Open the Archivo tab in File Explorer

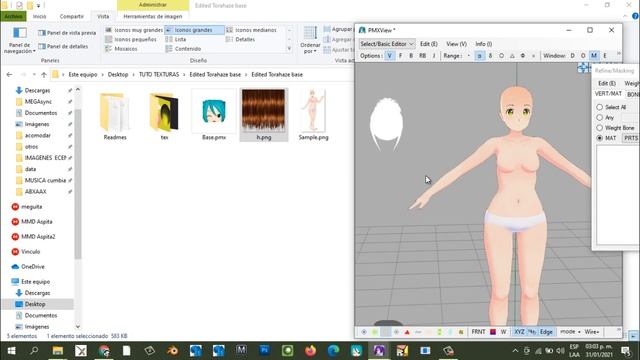coord(13,16)
